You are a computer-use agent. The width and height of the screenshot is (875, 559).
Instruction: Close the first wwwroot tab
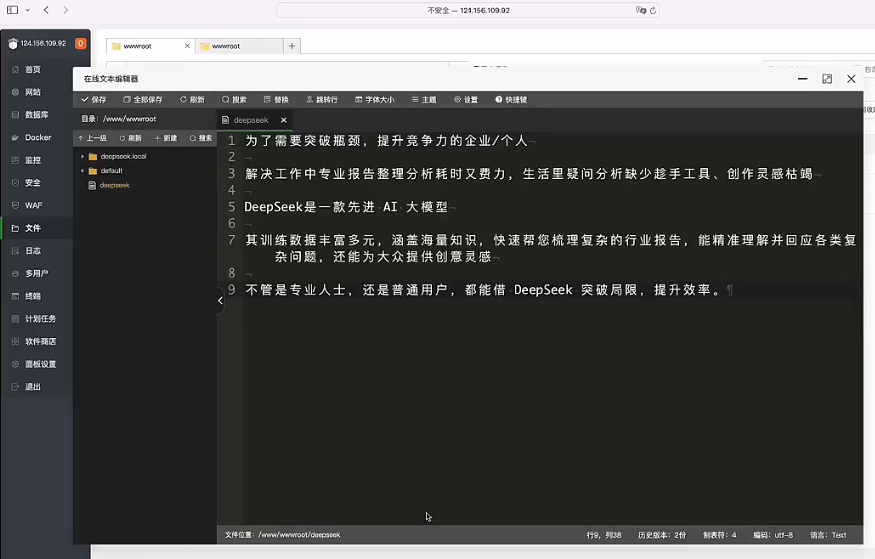click(187, 46)
